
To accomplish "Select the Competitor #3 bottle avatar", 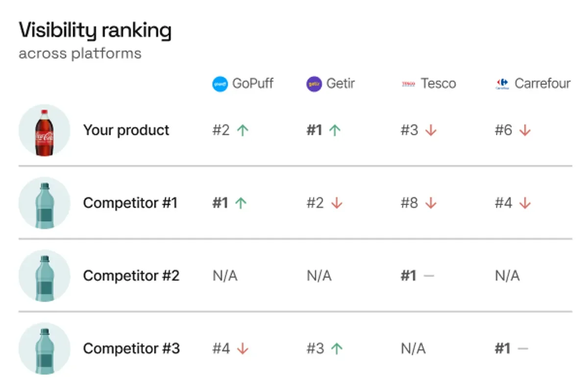I will (44, 348).
